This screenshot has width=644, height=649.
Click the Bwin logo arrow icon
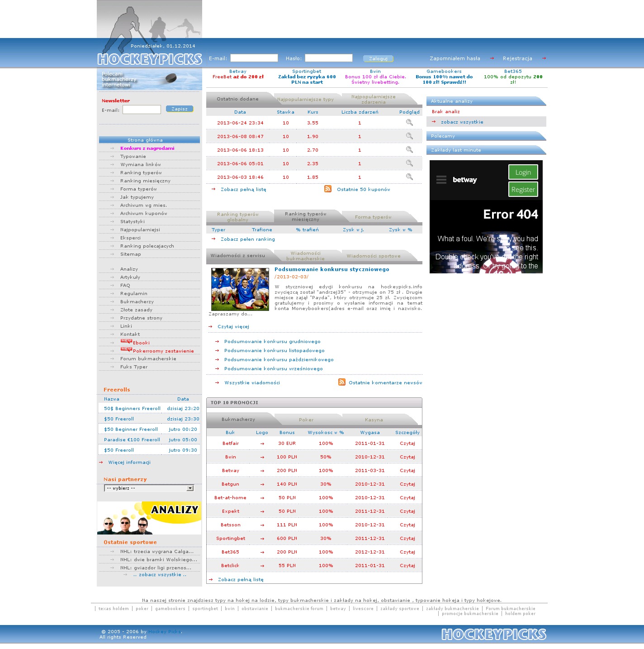pos(262,457)
